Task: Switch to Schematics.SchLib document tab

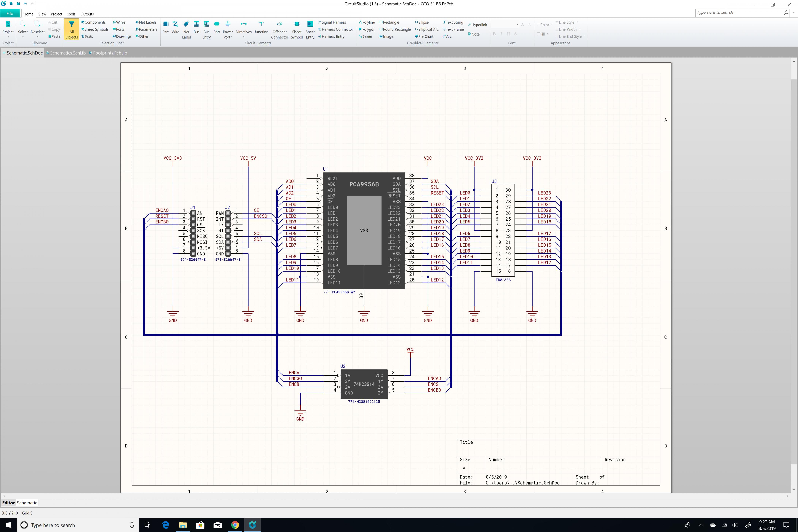Action: [x=66, y=53]
